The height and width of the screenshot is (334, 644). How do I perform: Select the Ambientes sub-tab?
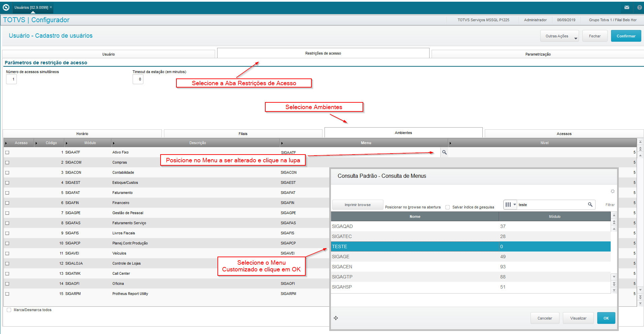[x=403, y=133]
